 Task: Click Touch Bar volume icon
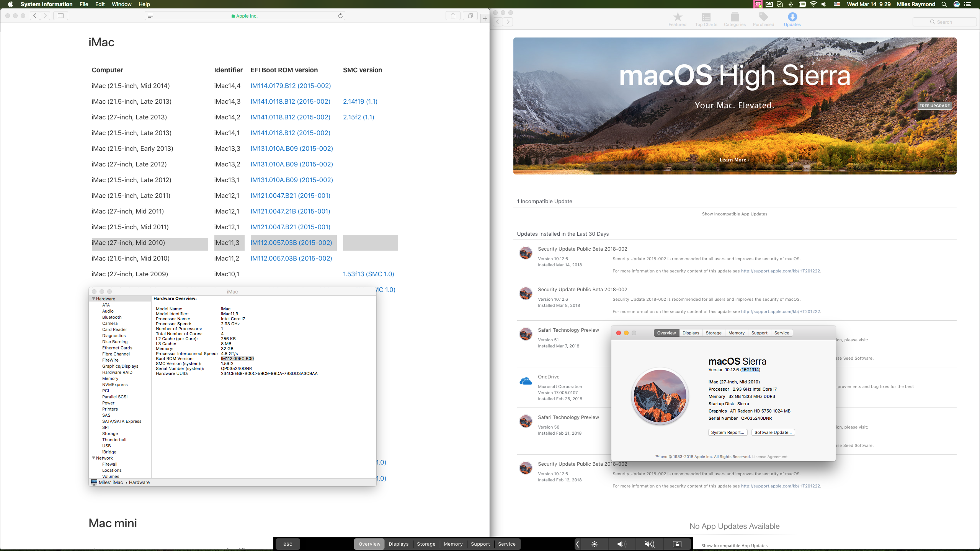tap(621, 544)
